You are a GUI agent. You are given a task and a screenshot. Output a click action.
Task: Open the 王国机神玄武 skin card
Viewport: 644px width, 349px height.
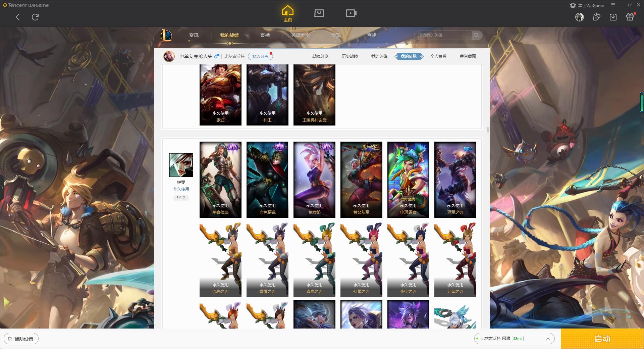(314, 95)
